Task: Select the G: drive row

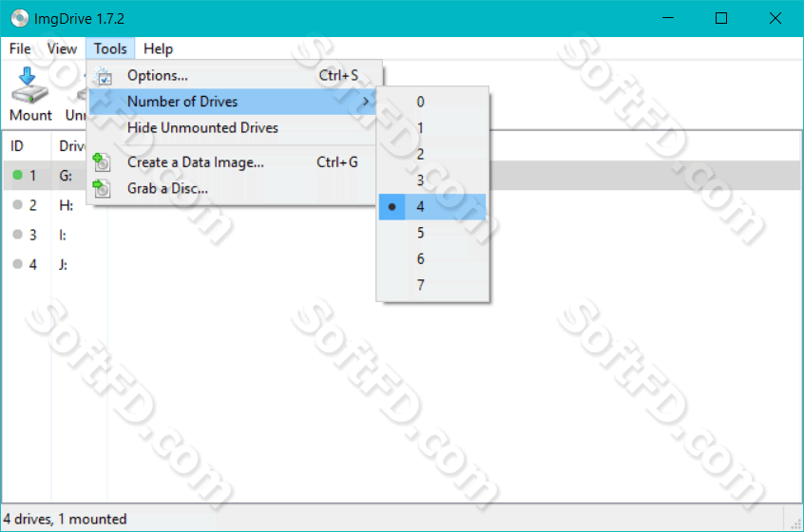Action: (x=402, y=176)
